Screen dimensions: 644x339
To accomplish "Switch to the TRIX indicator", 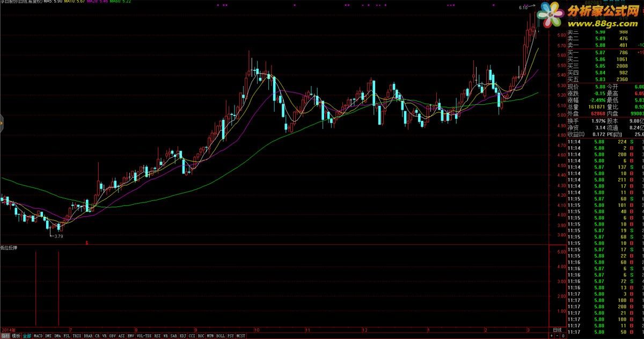I will pyautogui.click(x=77, y=336).
